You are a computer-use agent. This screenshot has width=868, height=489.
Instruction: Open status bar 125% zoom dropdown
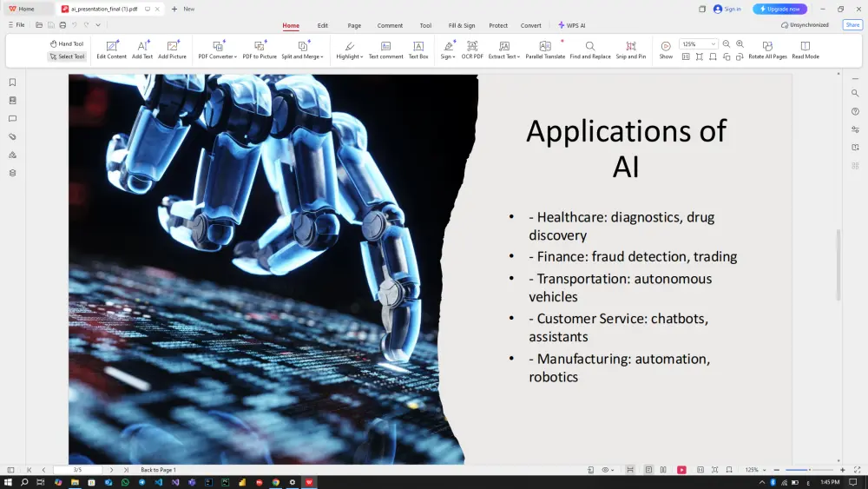pyautogui.click(x=756, y=470)
